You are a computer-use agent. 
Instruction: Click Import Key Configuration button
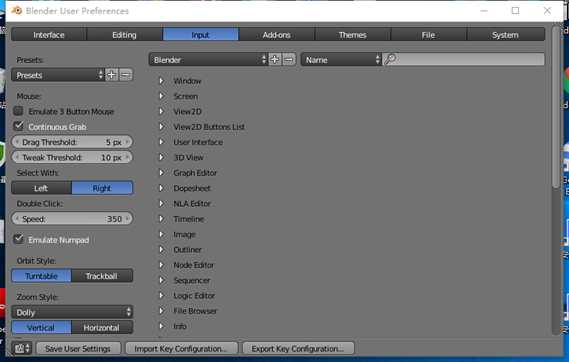181,349
